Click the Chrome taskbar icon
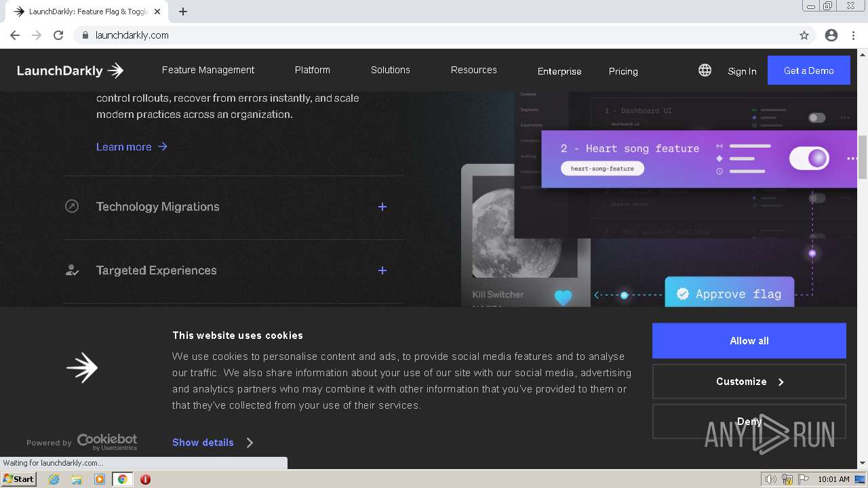Viewport: 868px width, 488px height. tap(123, 479)
